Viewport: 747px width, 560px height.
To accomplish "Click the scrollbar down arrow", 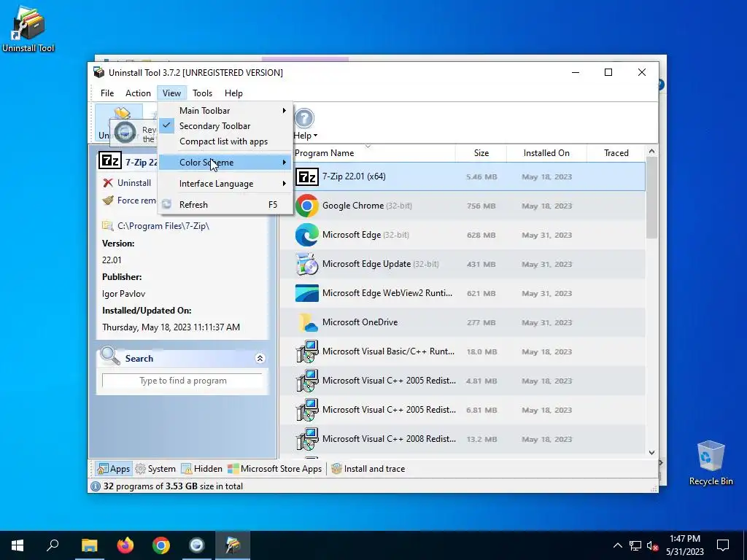I will click(651, 452).
